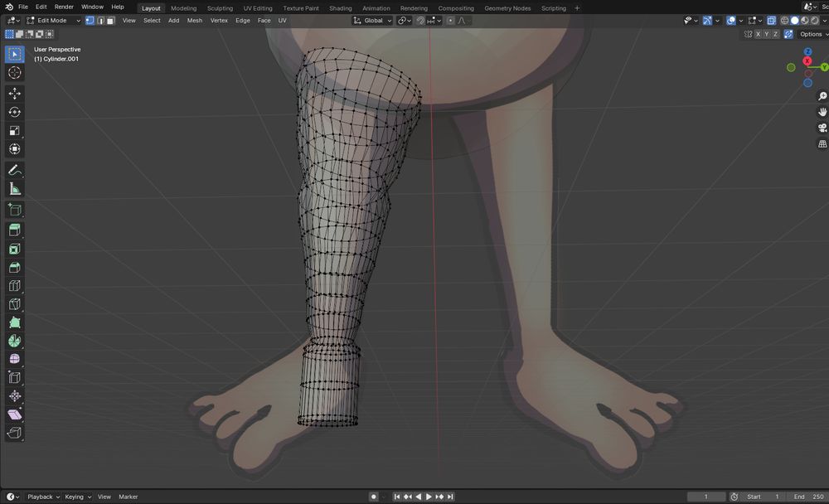Activate the Shrink/Fatten tool
This screenshot has height=504, width=829.
coord(15,396)
